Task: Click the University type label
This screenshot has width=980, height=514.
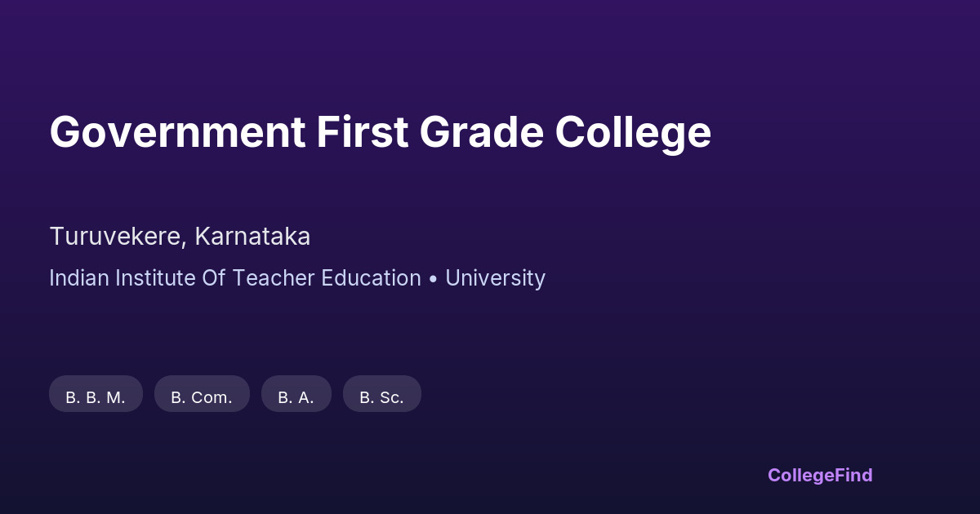Action: (495, 278)
